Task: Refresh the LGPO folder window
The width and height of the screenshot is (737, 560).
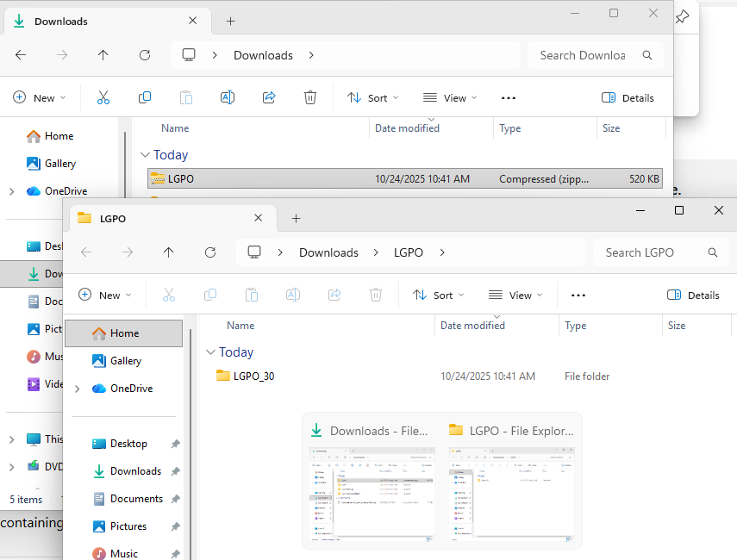Action: 210,252
